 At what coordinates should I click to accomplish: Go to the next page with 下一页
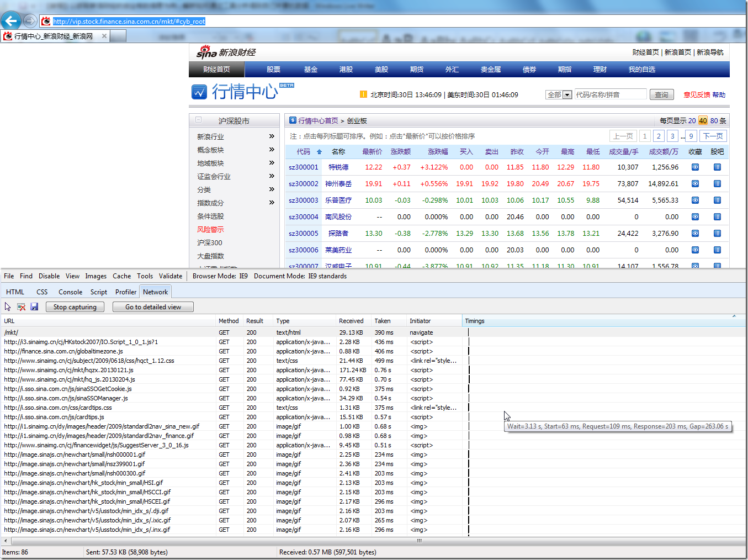[x=713, y=136]
